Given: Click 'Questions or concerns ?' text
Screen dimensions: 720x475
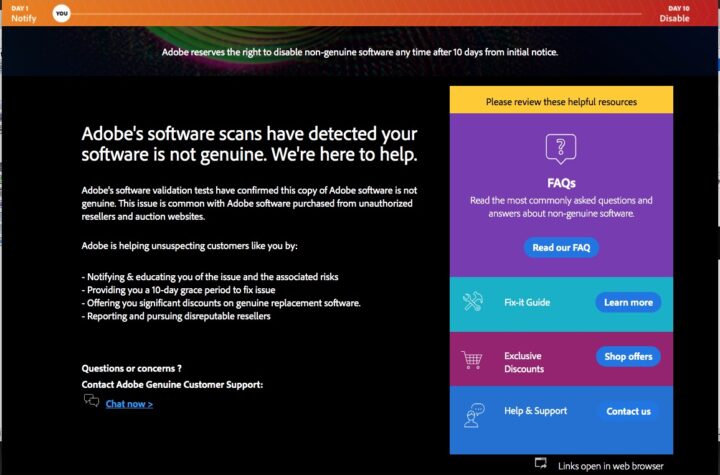Looking at the screenshot, I should pos(131,368).
